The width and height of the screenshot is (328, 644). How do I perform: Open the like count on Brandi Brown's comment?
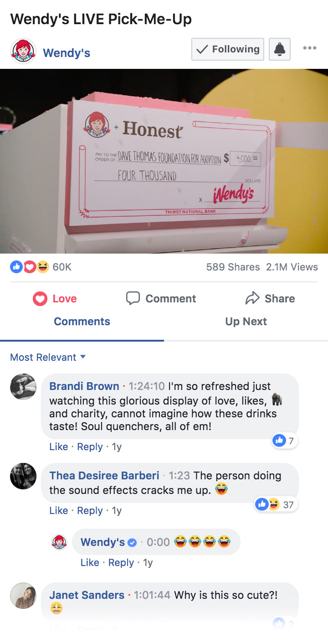[x=285, y=441]
